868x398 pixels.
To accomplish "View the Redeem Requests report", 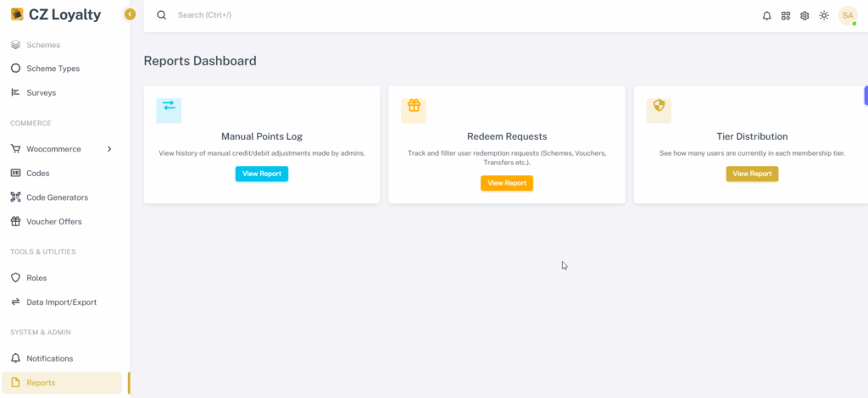I will (507, 183).
